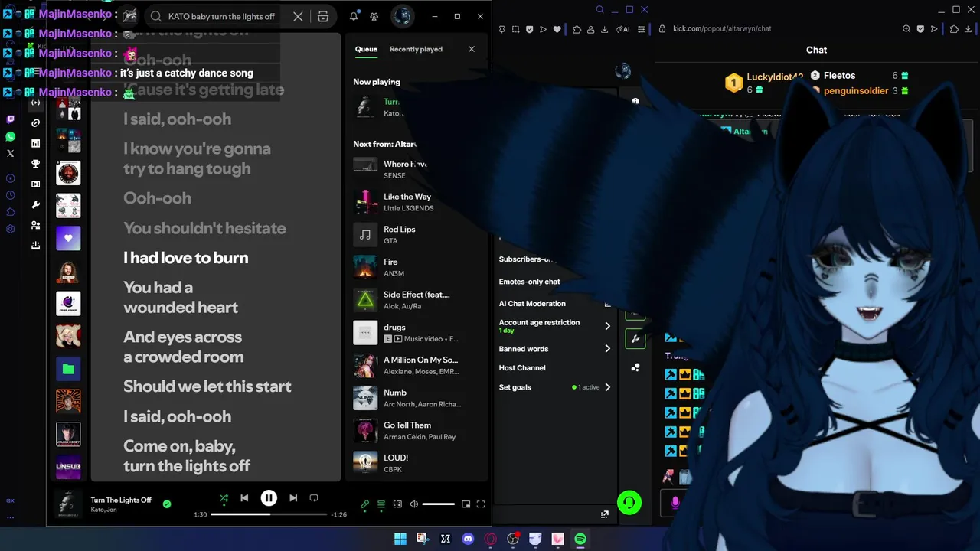Viewport: 980px width, 551px height.
Task: Open the UNSUB playlist thumbnail
Action: pyautogui.click(x=68, y=466)
